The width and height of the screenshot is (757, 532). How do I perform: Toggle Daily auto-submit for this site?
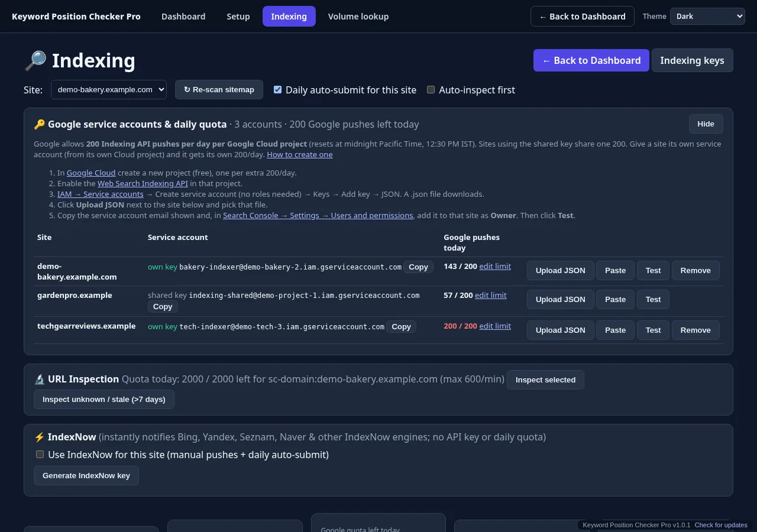[277, 90]
